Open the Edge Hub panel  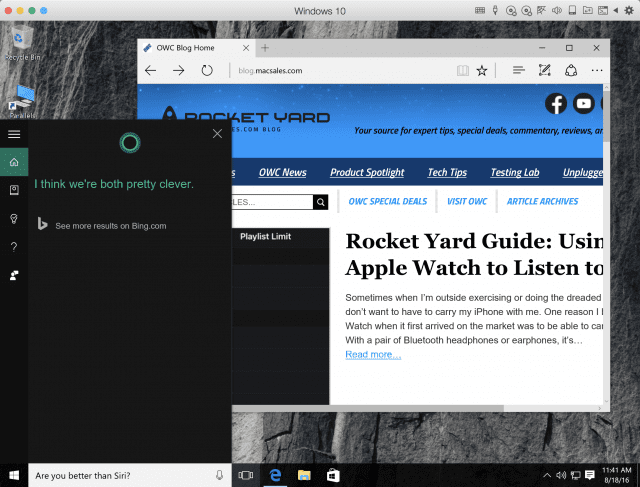point(518,71)
